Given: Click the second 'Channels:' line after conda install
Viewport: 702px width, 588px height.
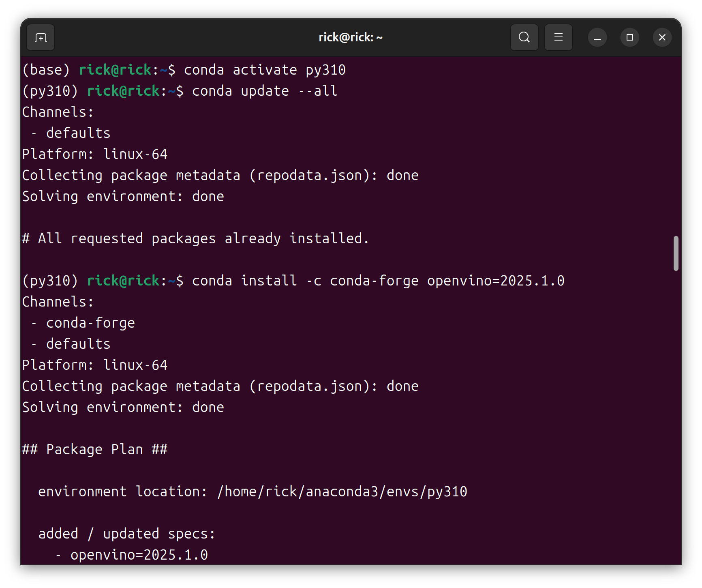Looking at the screenshot, I should (58, 302).
